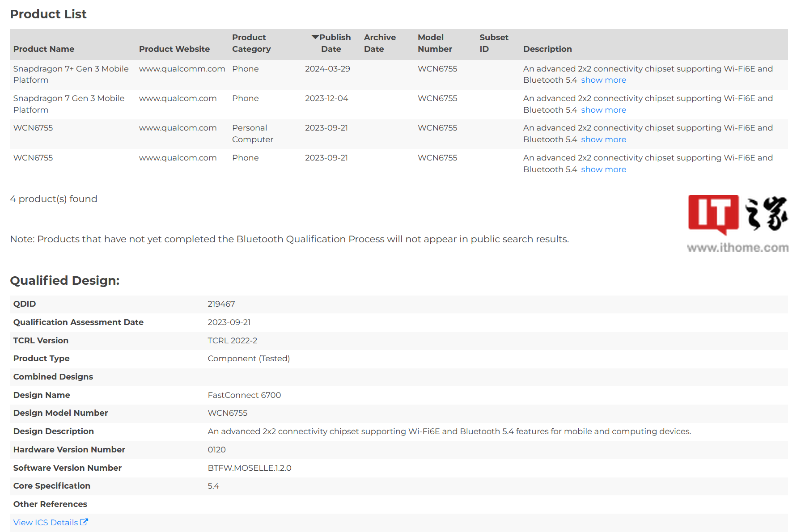The width and height of the screenshot is (801, 532).
Task: Expand description for Snapdragon 7+ Gen 3 row
Action: (x=603, y=80)
